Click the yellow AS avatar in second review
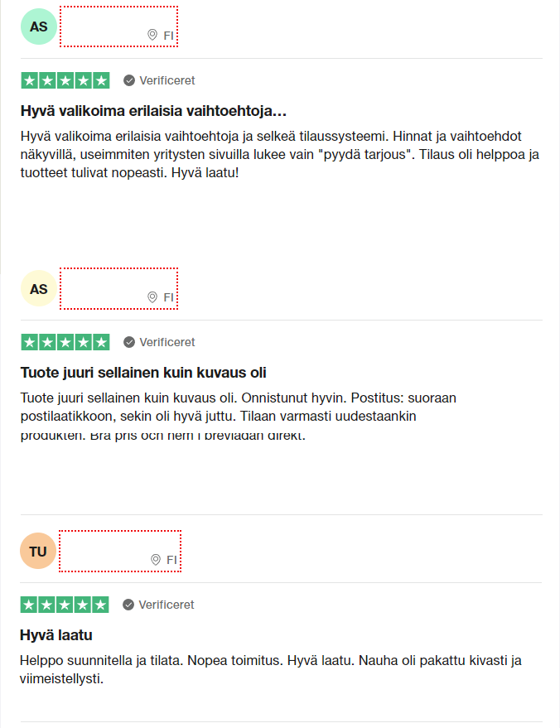The width and height of the screenshot is (560, 728). [x=39, y=288]
